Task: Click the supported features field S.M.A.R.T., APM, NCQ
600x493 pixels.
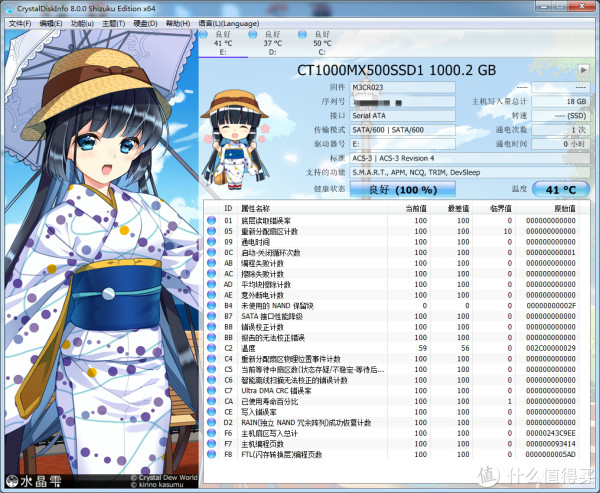Action: click(470, 172)
